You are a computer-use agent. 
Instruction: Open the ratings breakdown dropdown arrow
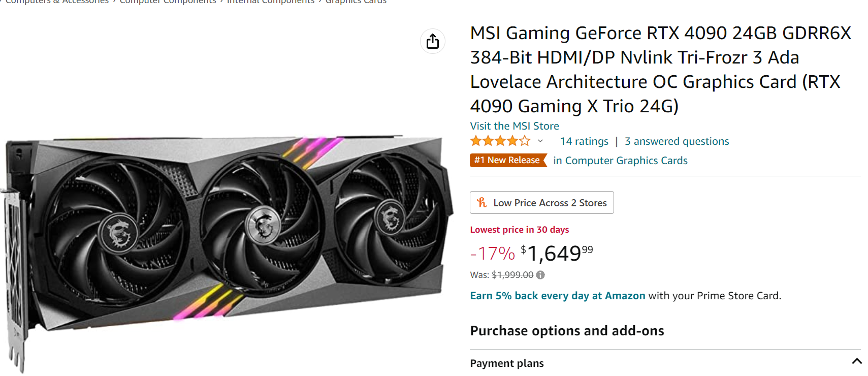point(540,141)
